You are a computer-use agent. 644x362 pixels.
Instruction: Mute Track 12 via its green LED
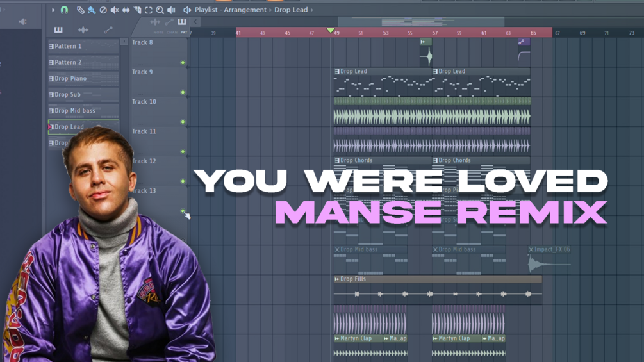[x=183, y=181]
